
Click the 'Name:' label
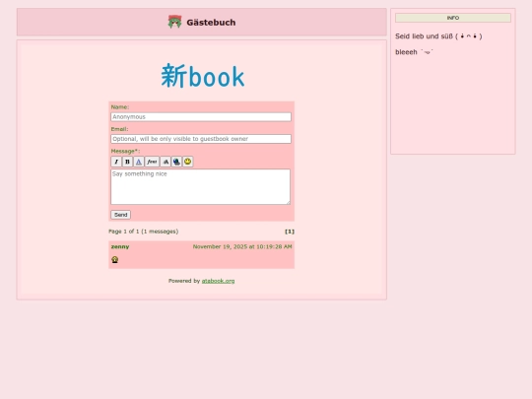[x=120, y=106]
